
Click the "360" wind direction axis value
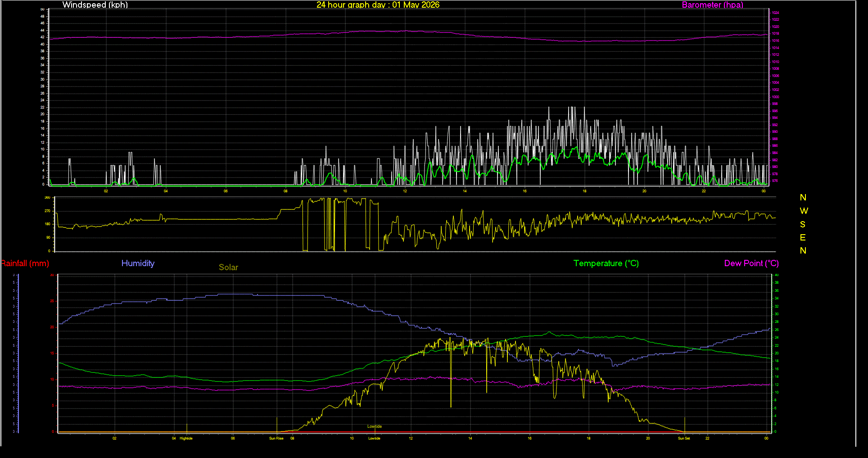pos(47,198)
